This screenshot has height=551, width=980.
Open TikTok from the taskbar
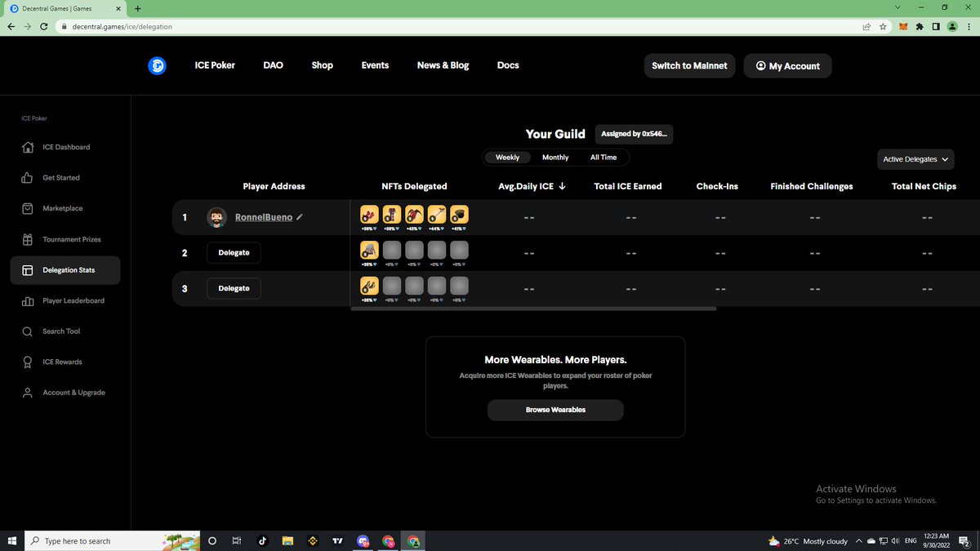[262, 541]
